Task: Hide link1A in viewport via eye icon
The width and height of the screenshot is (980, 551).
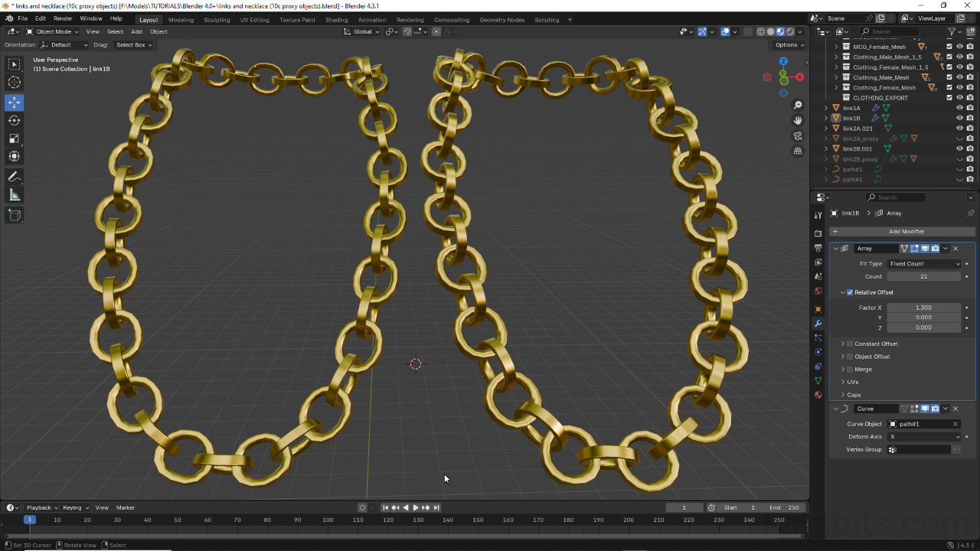Action: pyautogui.click(x=959, y=108)
